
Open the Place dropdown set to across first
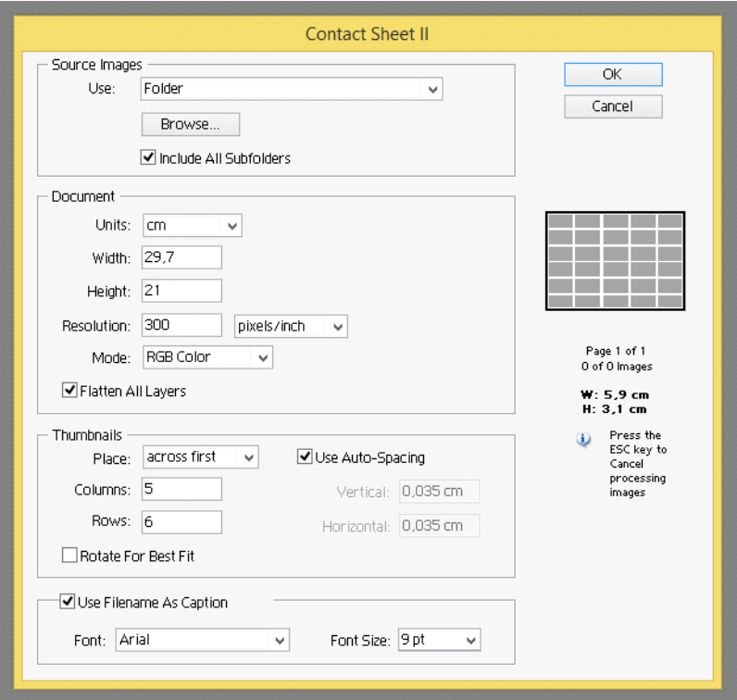click(x=200, y=456)
